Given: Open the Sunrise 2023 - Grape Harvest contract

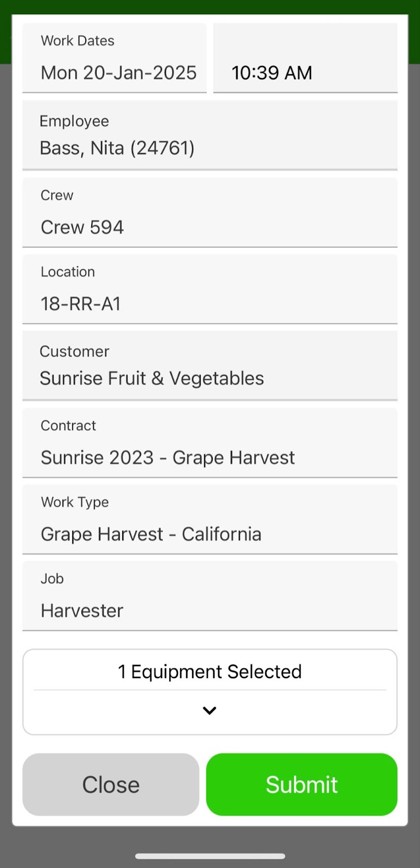Looking at the screenshot, I should pos(209,457).
